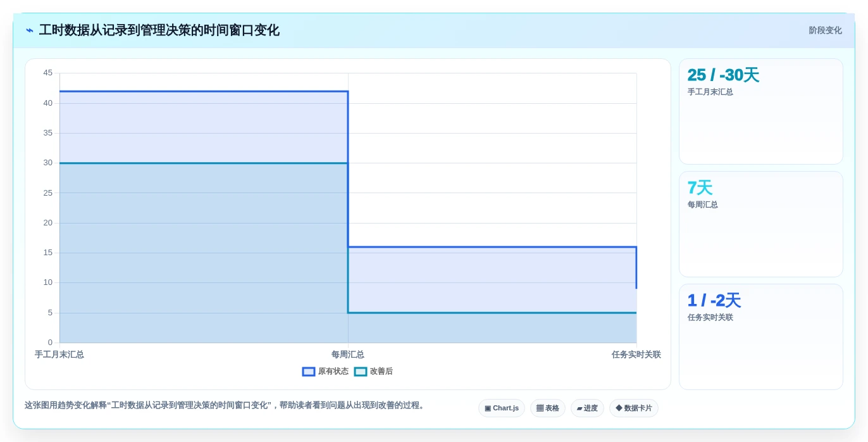The height and width of the screenshot is (442, 868).
Task: Open the 1 / -2天 data card
Action: (761, 337)
